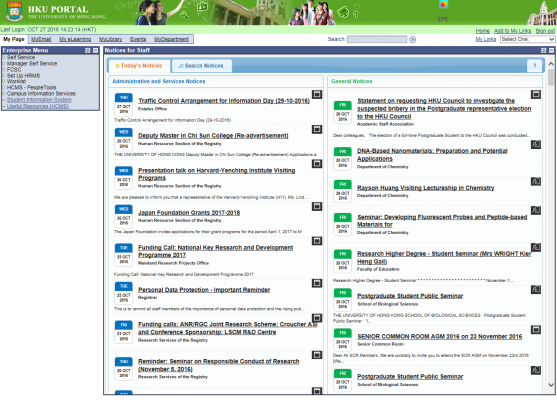This screenshot has height=400, width=557.
Task: Open the My eLearning tab
Action: click(x=75, y=39)
